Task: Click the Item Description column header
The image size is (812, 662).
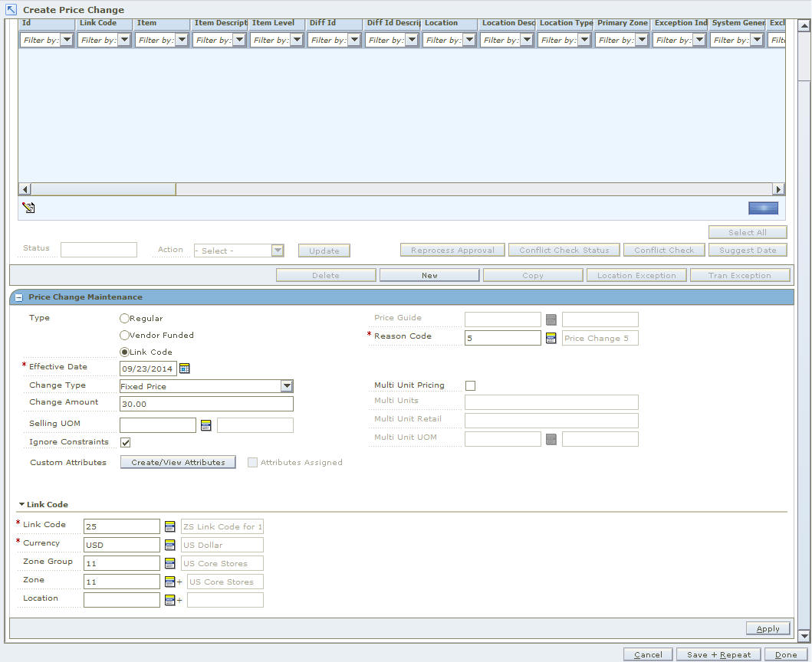Action: (x=220, y=23)
